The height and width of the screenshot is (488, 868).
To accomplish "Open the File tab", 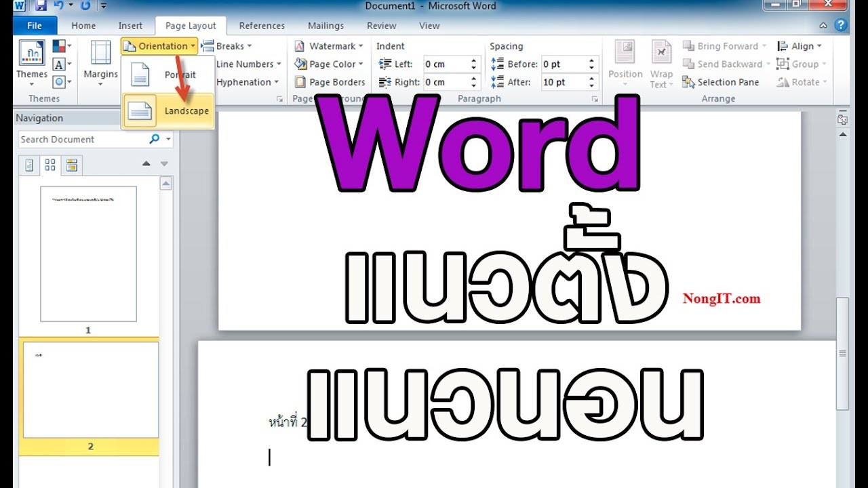I will [34, 26].
